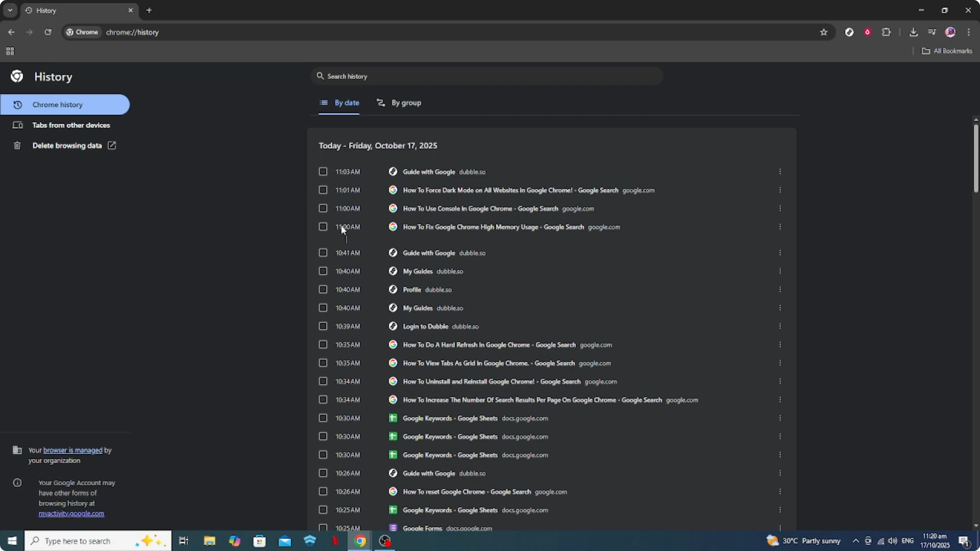Reload the page using the refresh icon

(48, 32)
